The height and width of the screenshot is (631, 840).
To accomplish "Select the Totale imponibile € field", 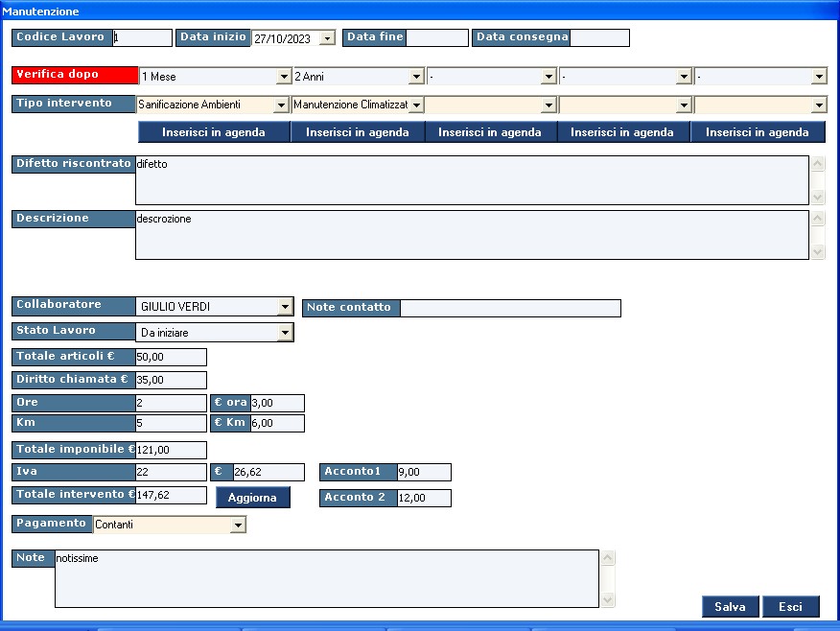I will [x=171, y=450].
